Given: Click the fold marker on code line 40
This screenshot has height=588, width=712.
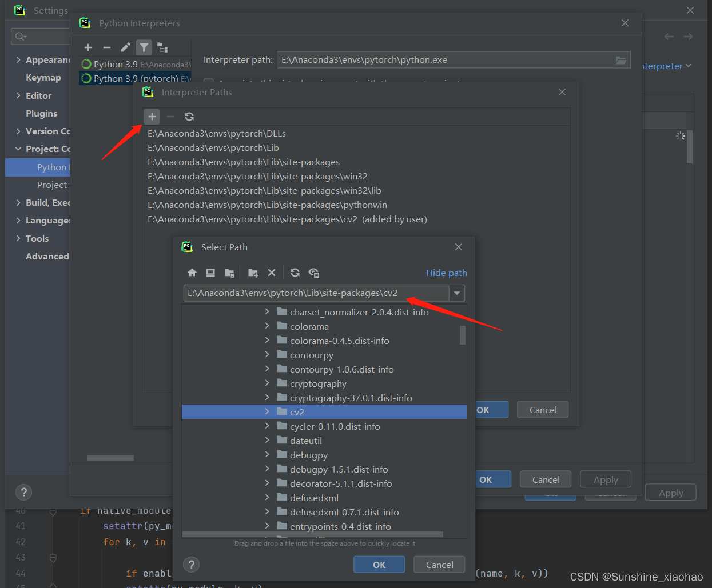Looking at the screenshot, I should pyautogui.click(x=53, y=511).
